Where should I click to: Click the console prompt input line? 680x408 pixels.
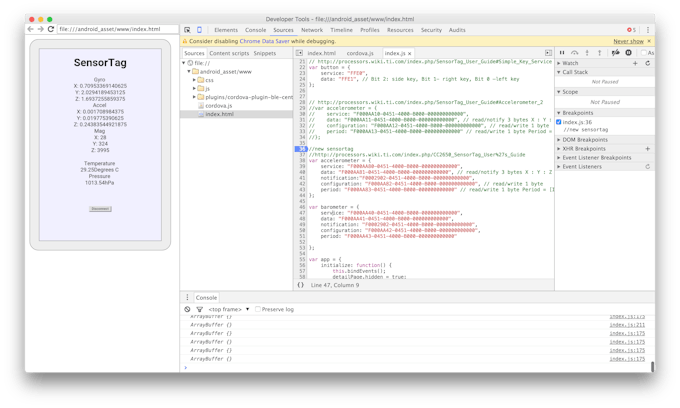pyautogui.click(x=416, y=367)
